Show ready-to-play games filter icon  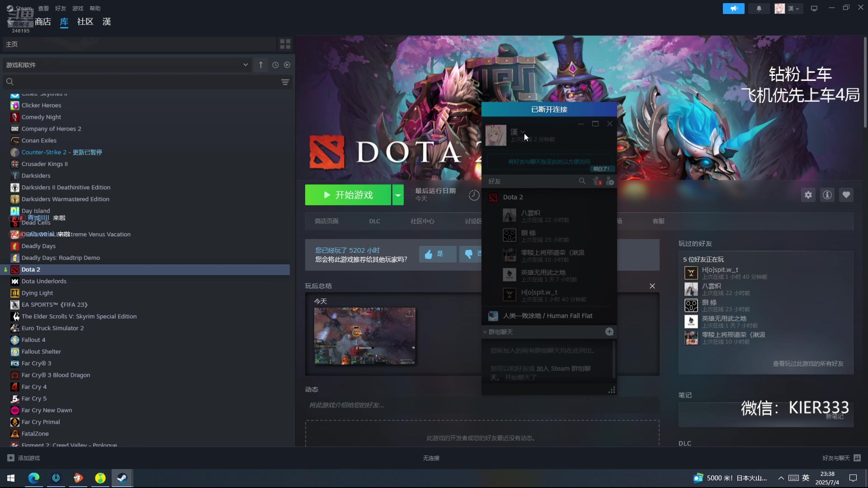pyautogui.click(x=287, y=65)
